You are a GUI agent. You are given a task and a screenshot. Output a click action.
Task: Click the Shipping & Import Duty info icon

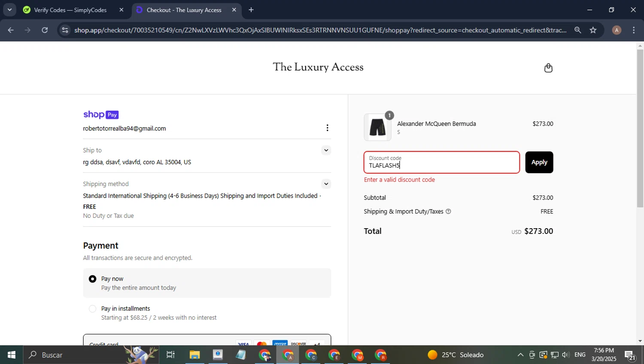448,211
